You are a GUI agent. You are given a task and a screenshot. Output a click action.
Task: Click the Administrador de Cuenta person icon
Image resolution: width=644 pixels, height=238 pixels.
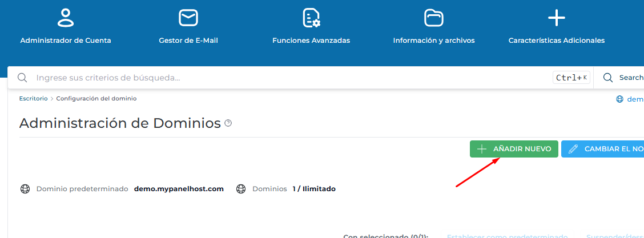click(66, 18)
